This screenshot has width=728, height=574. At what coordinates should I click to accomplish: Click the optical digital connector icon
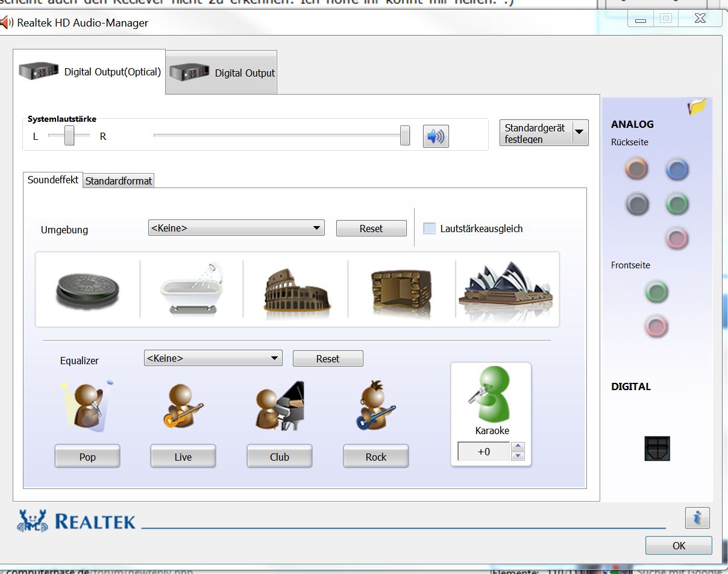(x=657, y=449)
